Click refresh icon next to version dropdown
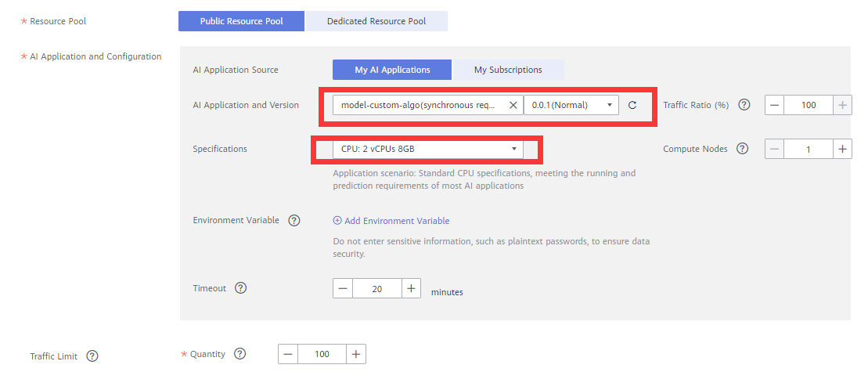The image size is (868, 372). (x=632, y=105)
